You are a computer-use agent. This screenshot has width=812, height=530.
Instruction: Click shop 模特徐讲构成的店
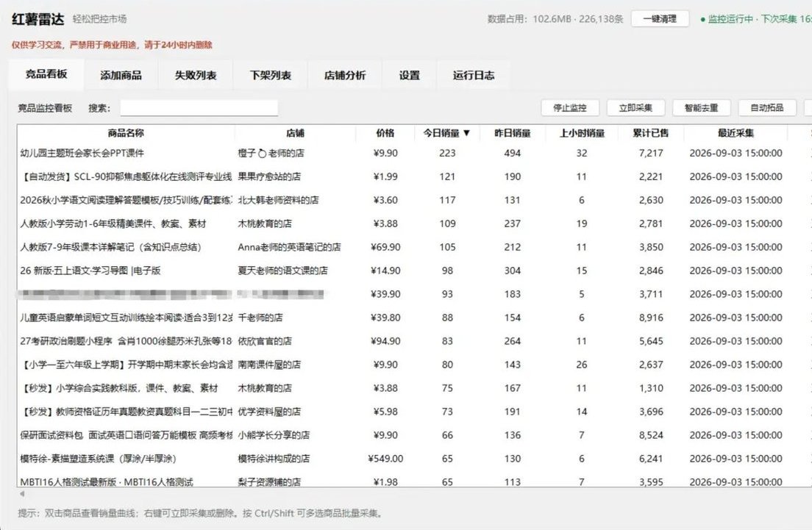(x=274, y=459)
